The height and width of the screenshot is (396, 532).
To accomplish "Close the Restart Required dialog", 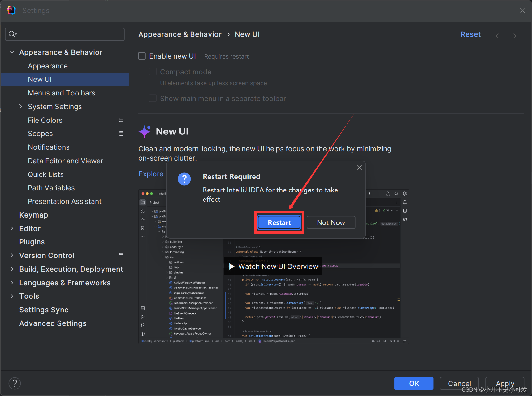I will pyautogui.click(x=359, y=168).
